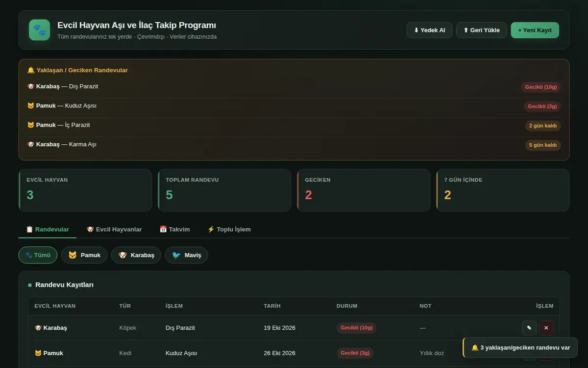Click the Pamuk — Kuduz Aşısı reminder row
Screen dimensions: 588x368
tap(294, 106)
